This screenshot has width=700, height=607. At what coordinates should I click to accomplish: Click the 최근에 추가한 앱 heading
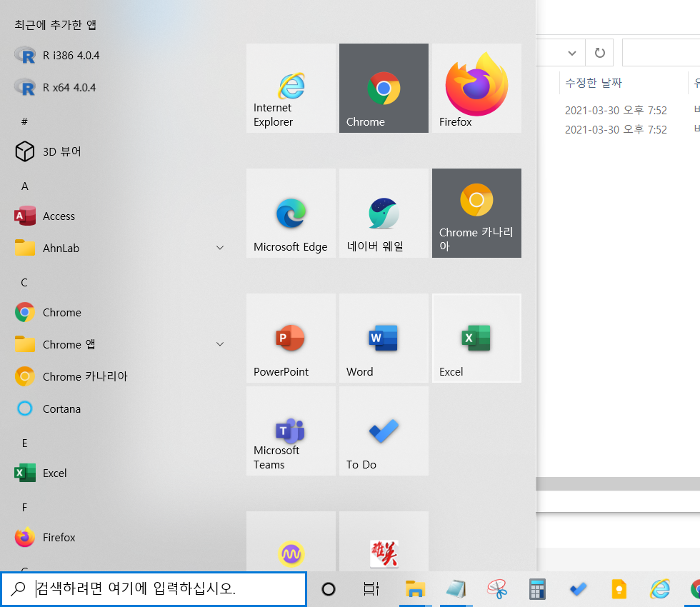pos(56,24)
